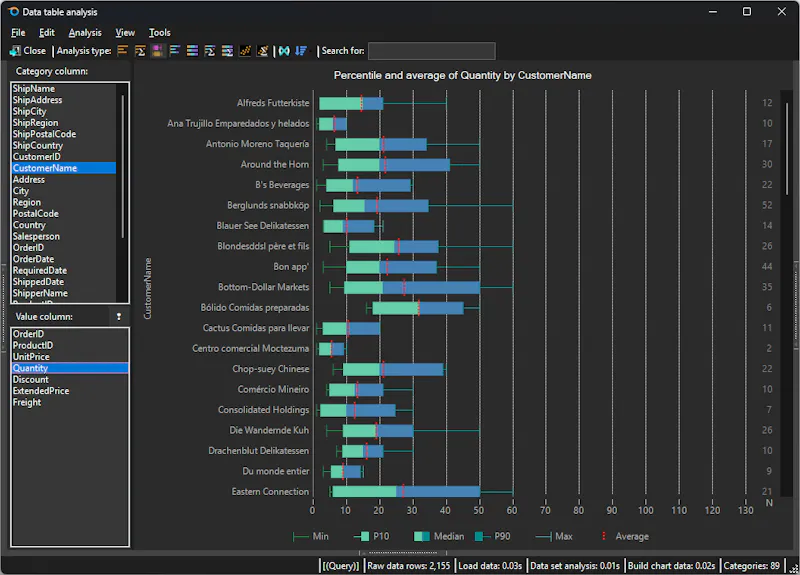
Task: Select UnitPrice in Value column list
Action: click(70, 357)
